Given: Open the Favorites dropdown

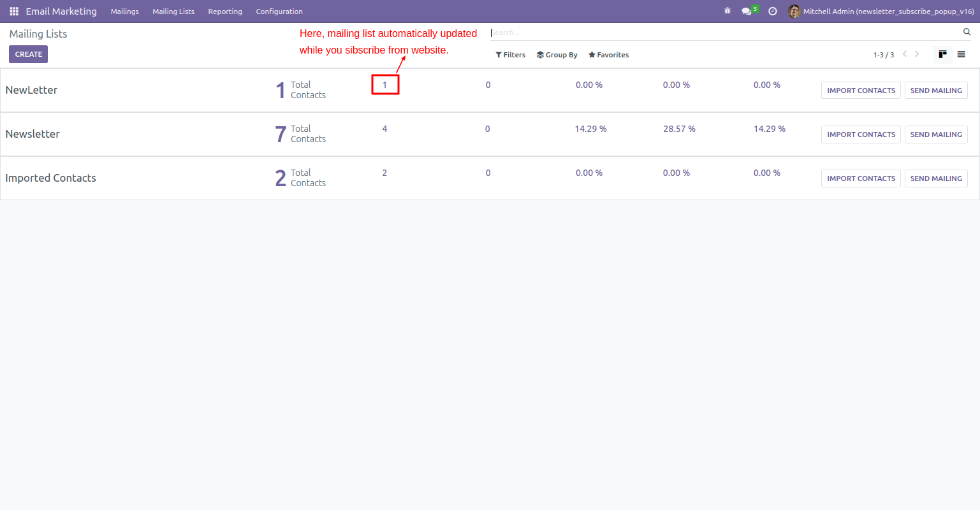Looking at the screenshot, I should point(608,55).
